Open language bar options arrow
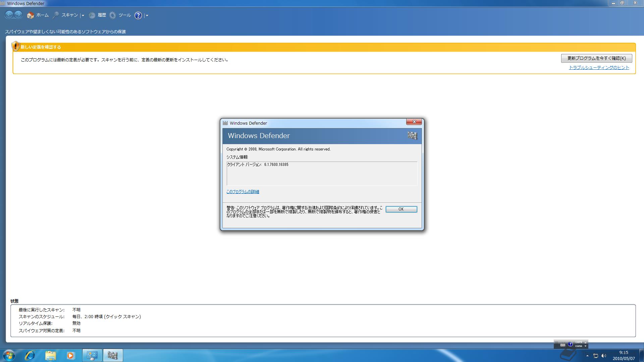Screen dimensions: 644x362 pos(586,346)
